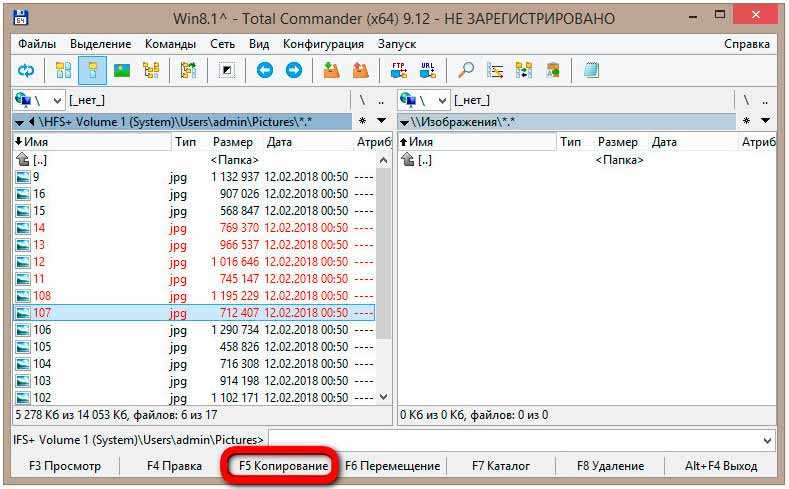The image size is (789, 489).
Task: Click the left panel scroll up arrow
Action: [x=383, y=160]
